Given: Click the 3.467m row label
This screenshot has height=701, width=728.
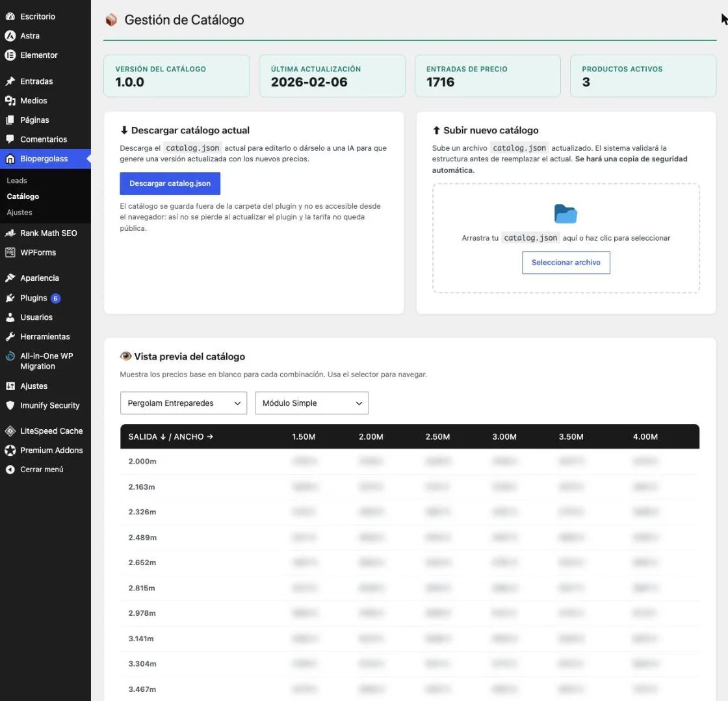Looking at the screenshot, I should (x=142, y=689).
